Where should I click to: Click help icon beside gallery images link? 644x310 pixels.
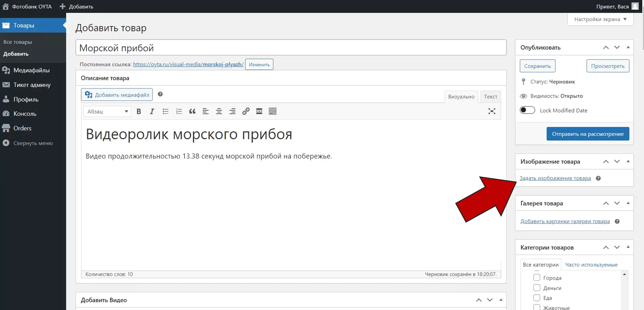click(x=617, y=221)
